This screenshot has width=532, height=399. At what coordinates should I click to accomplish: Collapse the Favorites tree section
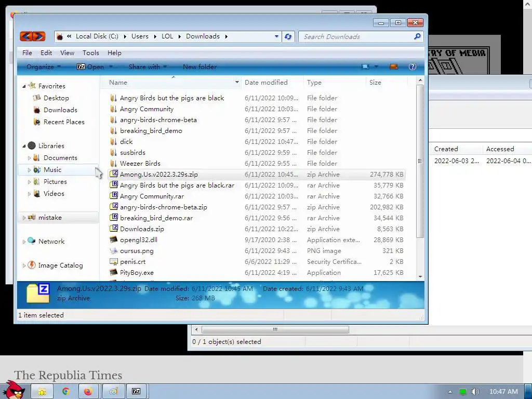coord(24,87)
